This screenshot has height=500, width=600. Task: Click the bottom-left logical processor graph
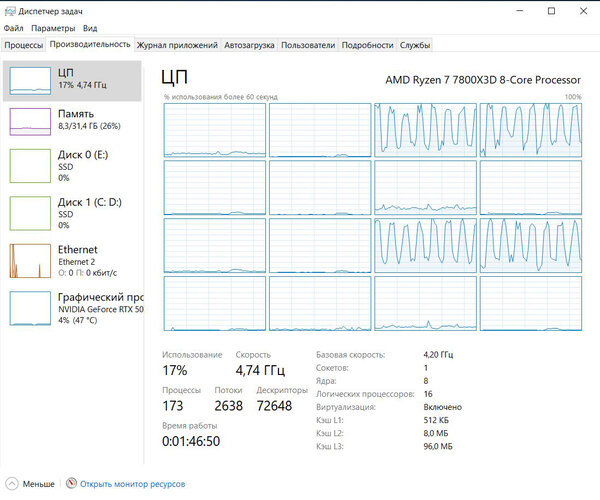[x=215, y=303]
